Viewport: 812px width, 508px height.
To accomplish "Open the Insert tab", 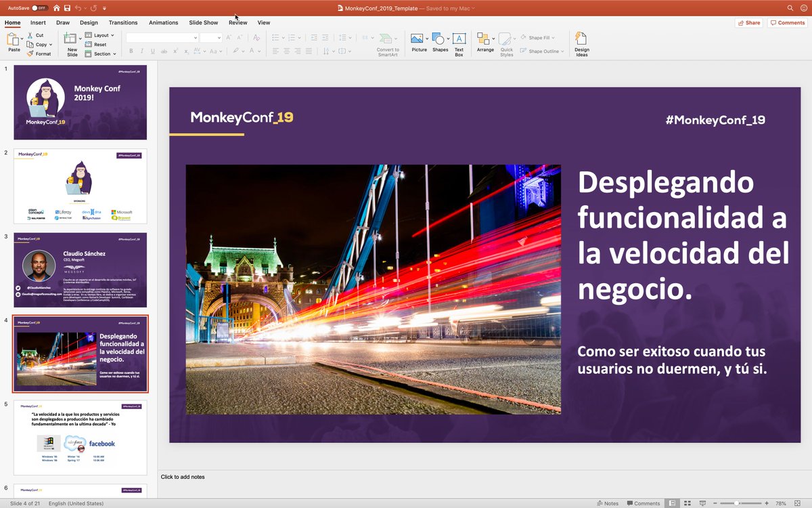I will pos(38,22).
